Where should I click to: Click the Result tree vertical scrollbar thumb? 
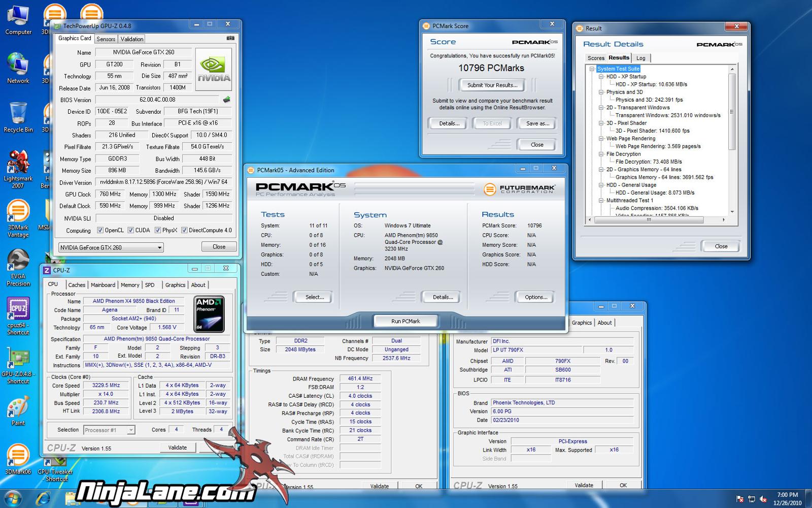732,112
